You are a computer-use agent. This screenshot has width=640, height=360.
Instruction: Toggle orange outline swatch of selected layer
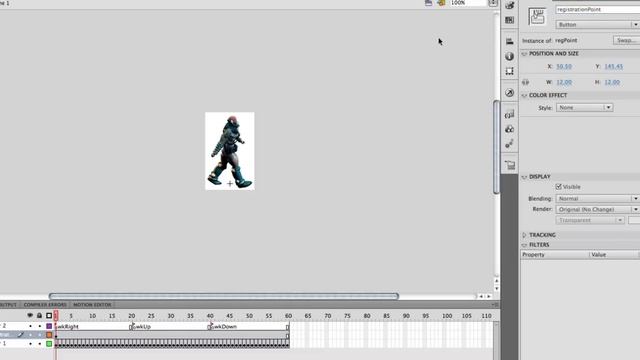pos(49,335)
